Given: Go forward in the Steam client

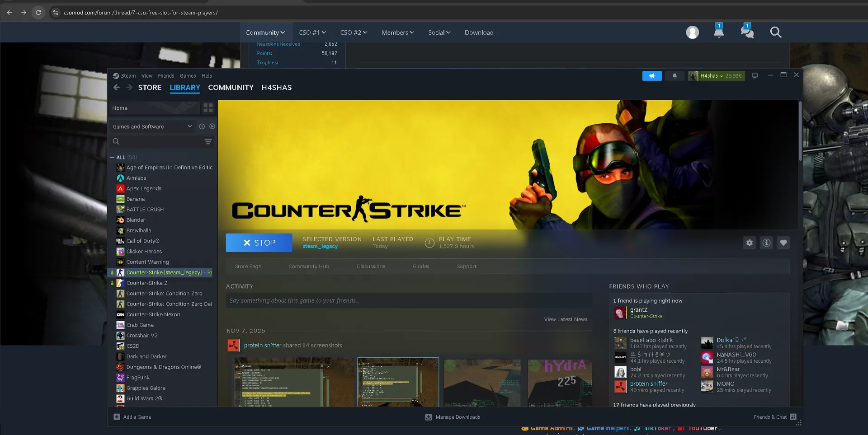Looking at the screenshot, I should (129, 88).
